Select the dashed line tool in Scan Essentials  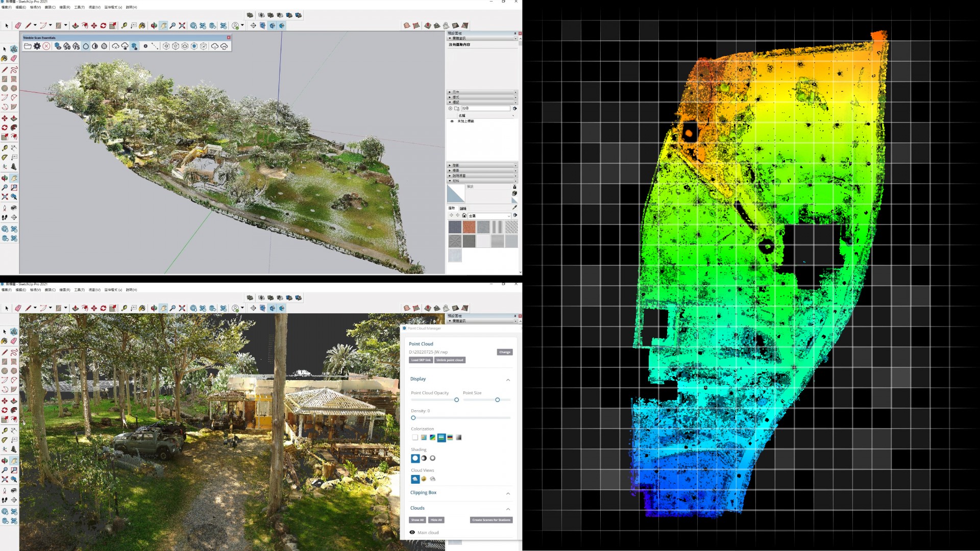click(x=155, y=46)
